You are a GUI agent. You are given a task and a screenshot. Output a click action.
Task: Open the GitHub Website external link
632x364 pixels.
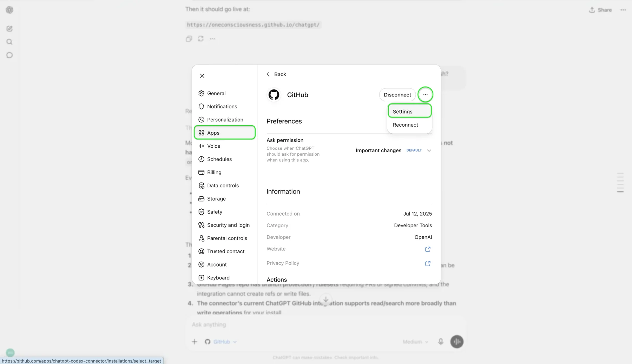pyautogui.click(x=428, y=249)
